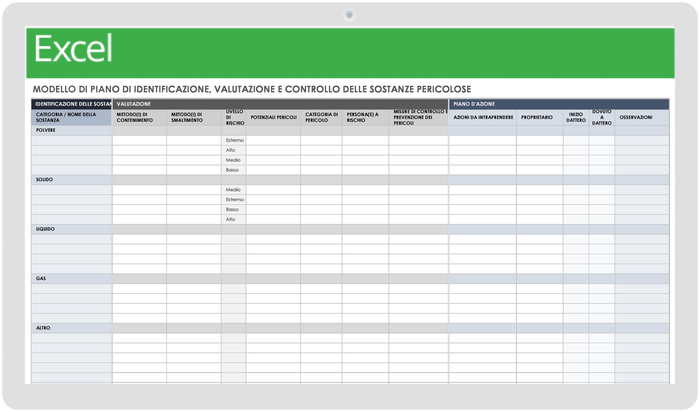Click 'METODO(I) DI SMALTIMENTO' column header
700x412 pixels.
194,117
